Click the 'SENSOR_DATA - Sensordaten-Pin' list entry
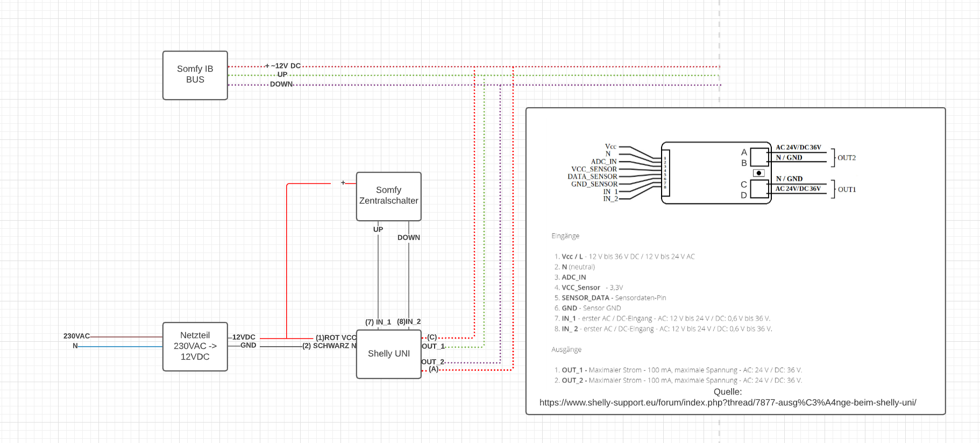 point(610,298)
